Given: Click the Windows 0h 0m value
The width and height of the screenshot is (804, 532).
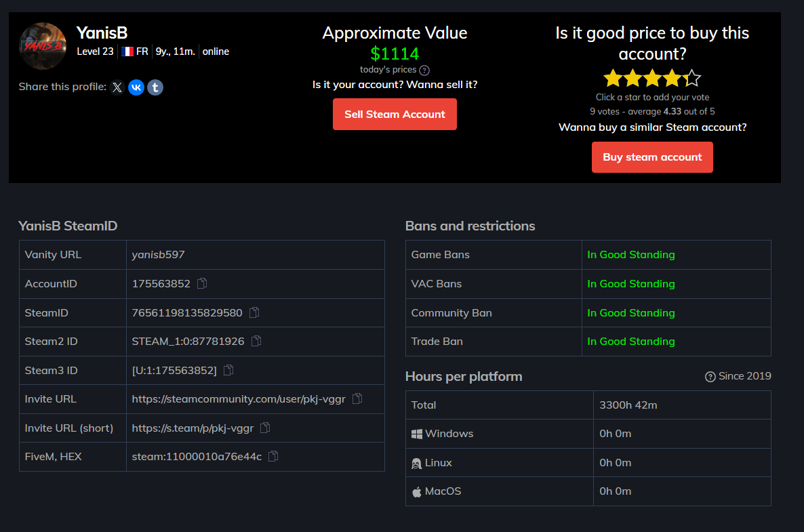Looking at the screenshot, I should tap(616, 434).
